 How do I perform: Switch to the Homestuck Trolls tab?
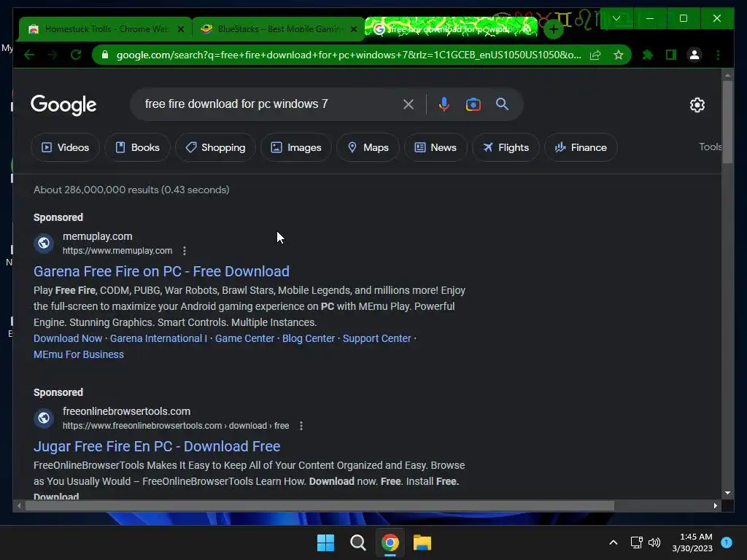(106, 29)
